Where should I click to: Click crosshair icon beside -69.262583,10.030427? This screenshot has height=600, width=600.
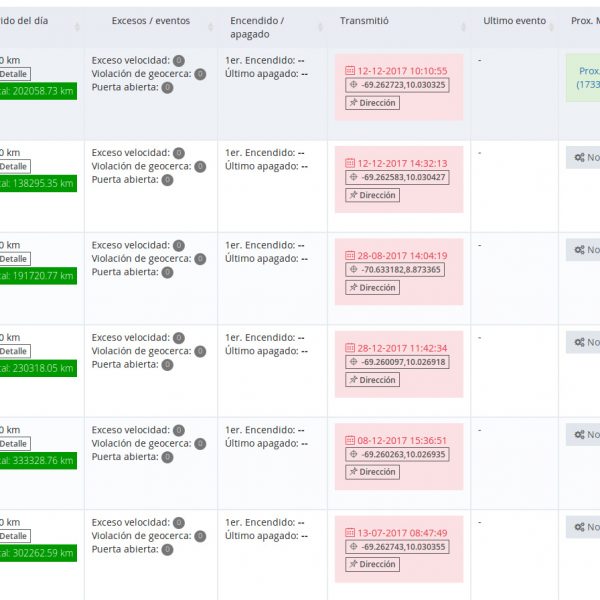click(x=352, y=177)
